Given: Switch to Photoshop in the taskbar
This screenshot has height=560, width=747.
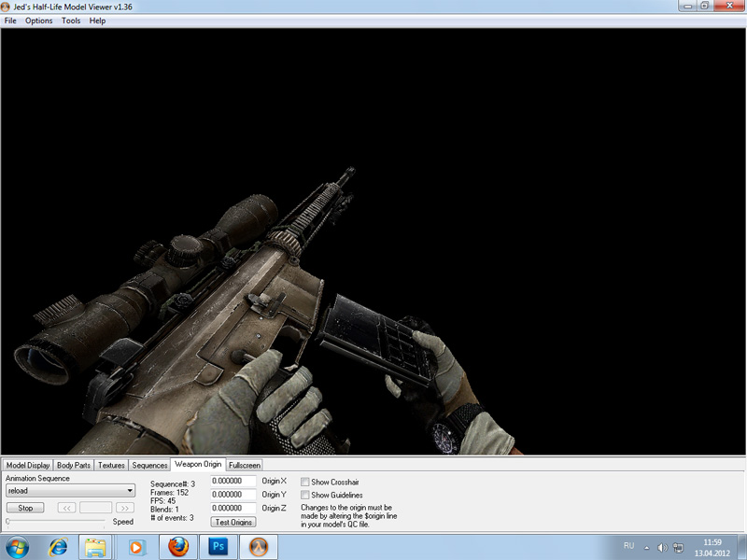Looking at the screenshot, I should (x=220, y=546).
